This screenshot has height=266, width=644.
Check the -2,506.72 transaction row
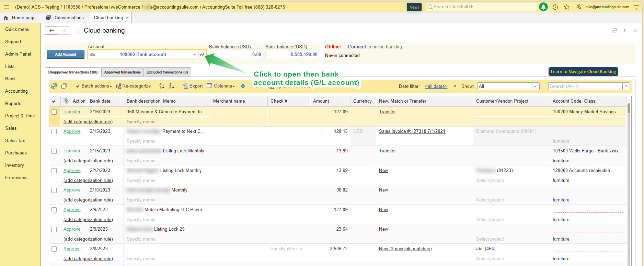pyautogui.click(x=54, y=249)
